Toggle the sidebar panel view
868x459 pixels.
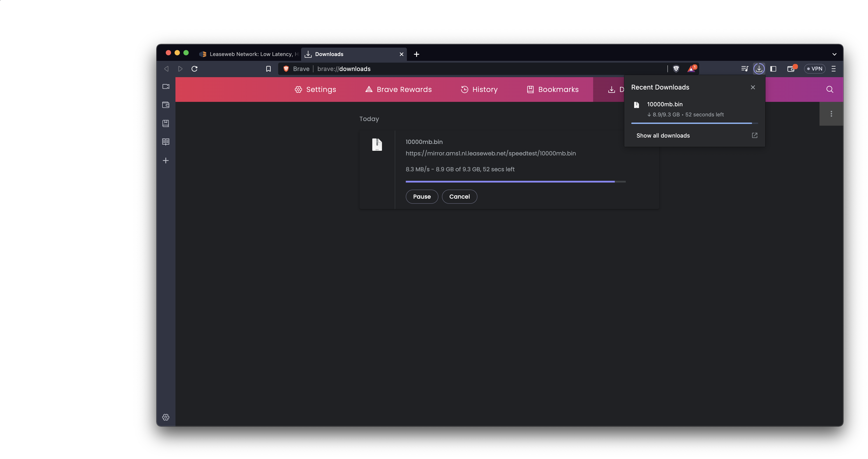coord(773,68)
